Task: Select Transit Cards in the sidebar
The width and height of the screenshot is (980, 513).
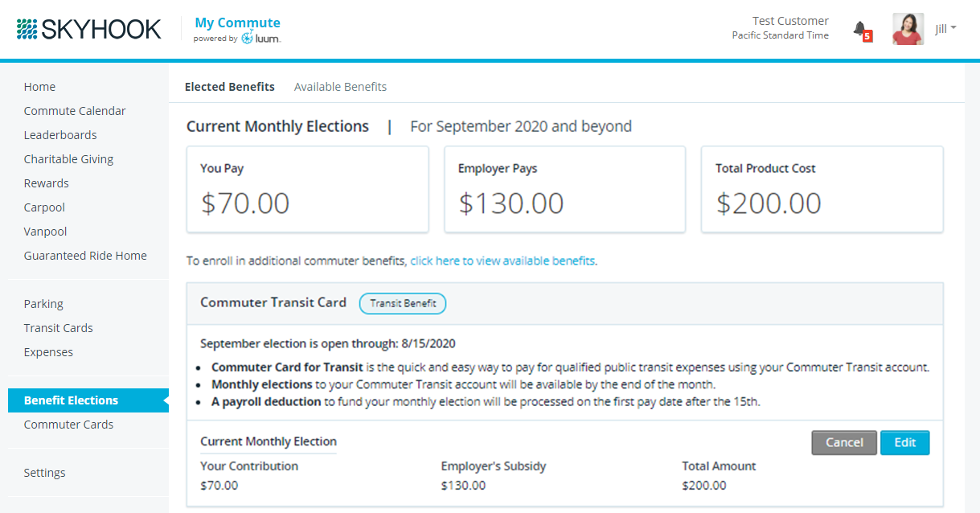Action: click(x=58, y=328)
